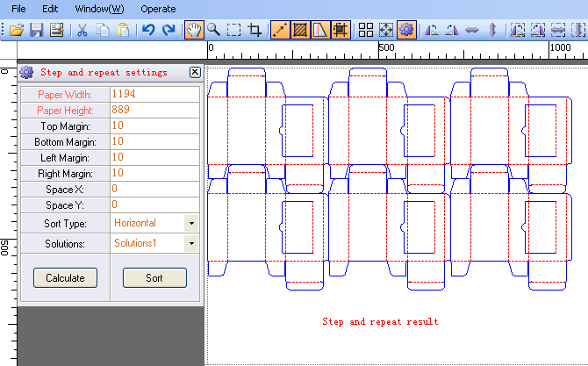Screen dimensions: 588x366
Task: Toggle the hatched fill display icon
Action: coord(300,30)
